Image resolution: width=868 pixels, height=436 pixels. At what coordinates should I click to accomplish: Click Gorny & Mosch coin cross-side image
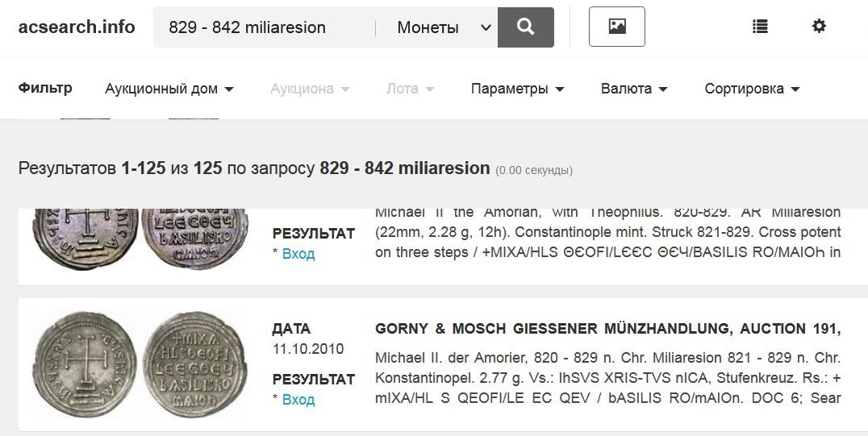click(83, 365)
